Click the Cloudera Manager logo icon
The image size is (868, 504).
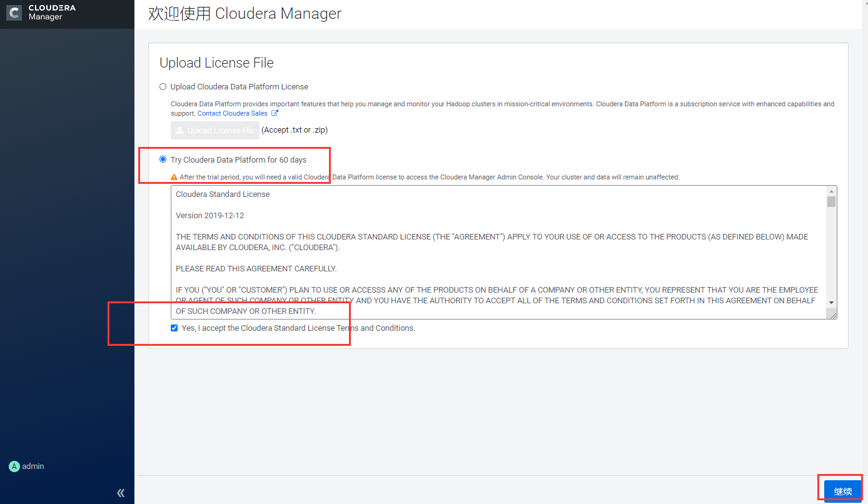click(14, 13)
